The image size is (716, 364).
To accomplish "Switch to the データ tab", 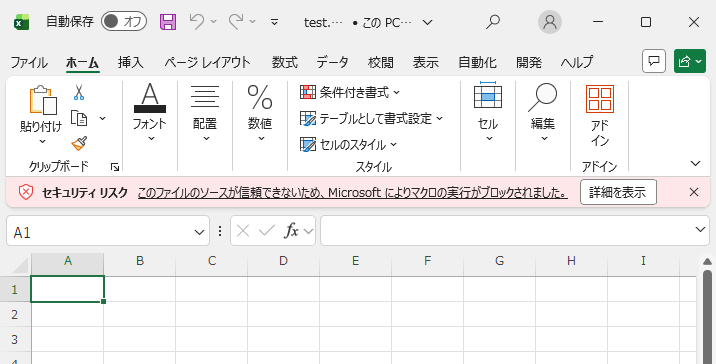I will point(332,62).
